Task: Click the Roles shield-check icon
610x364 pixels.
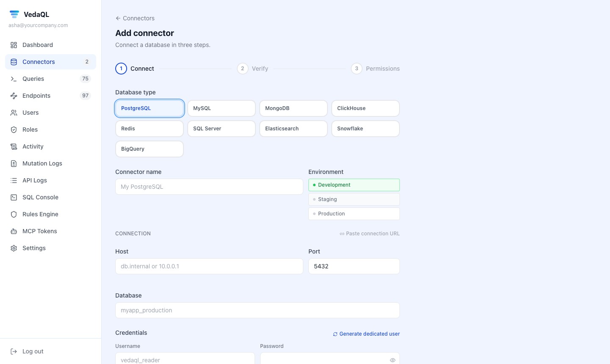Action: pyautogui.click(x=14, y=130)
